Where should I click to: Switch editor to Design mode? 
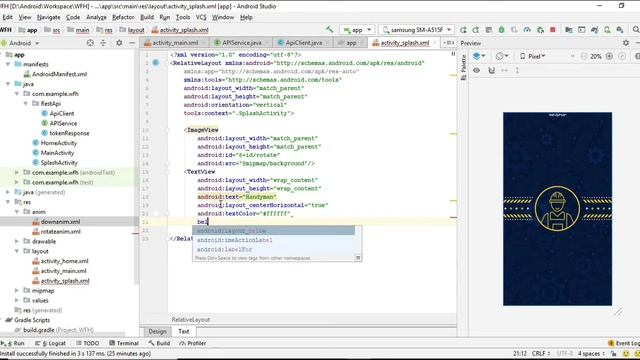(157, 331)
